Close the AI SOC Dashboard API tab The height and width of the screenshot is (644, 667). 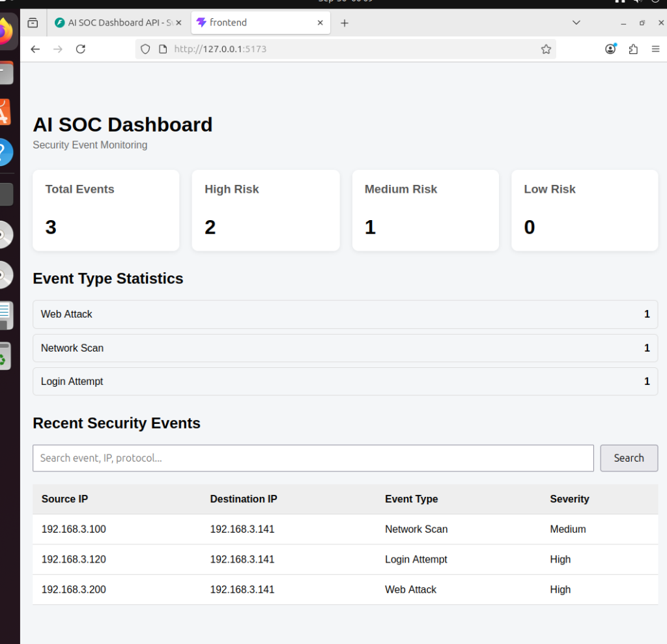[178, 23]
